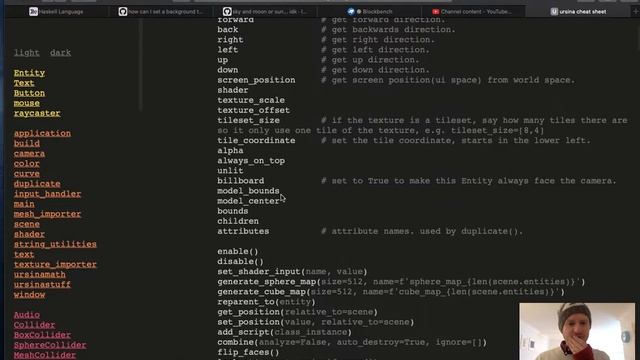Select the ursina cheat sheet tab

(578, 12)
